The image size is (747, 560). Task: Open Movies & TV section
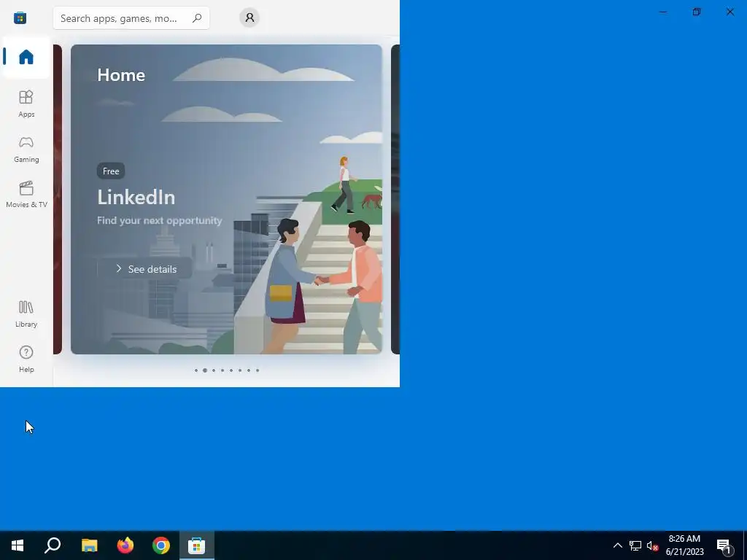(26, 195)
